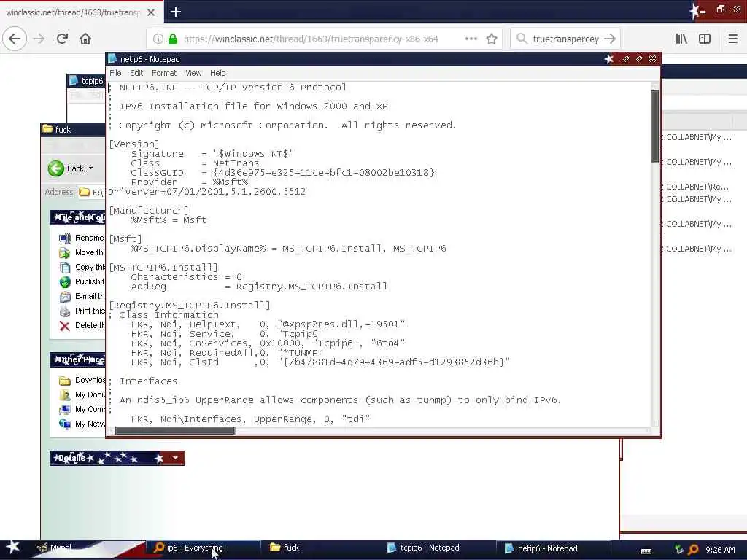Open Notepad Edit menu
The width and height of the screenshot is (747, 560).
click(136, 73)
